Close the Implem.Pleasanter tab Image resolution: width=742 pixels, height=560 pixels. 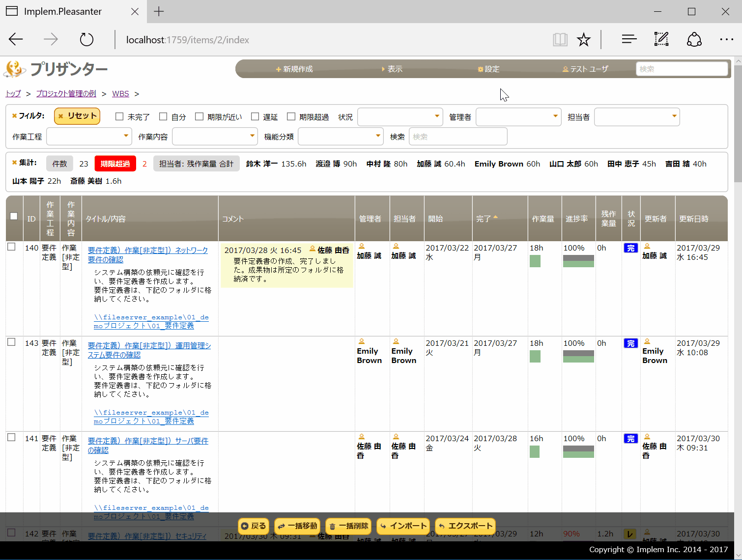point(135,11)
